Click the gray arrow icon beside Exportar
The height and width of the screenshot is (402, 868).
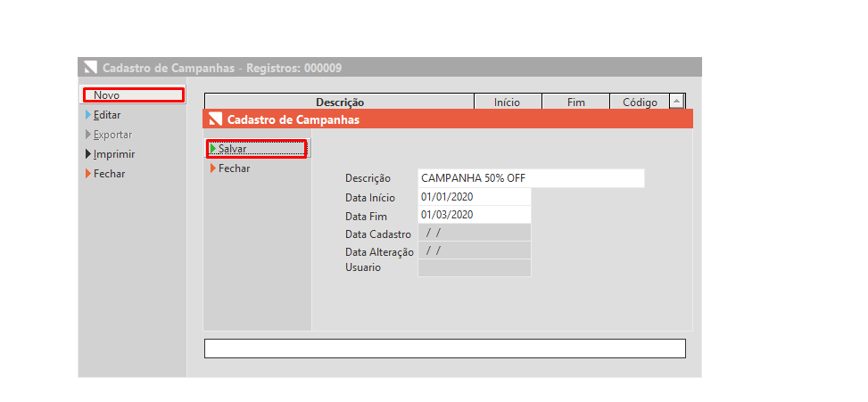click(88, 135)
